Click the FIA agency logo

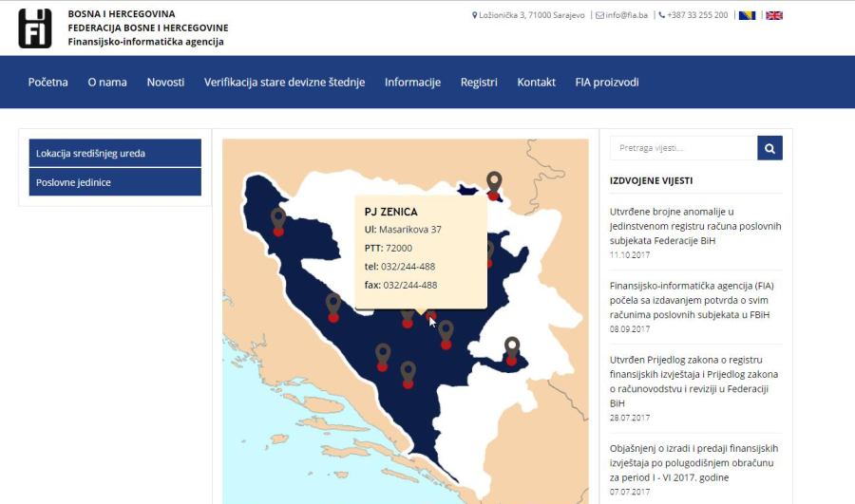(x=35, y=28)
